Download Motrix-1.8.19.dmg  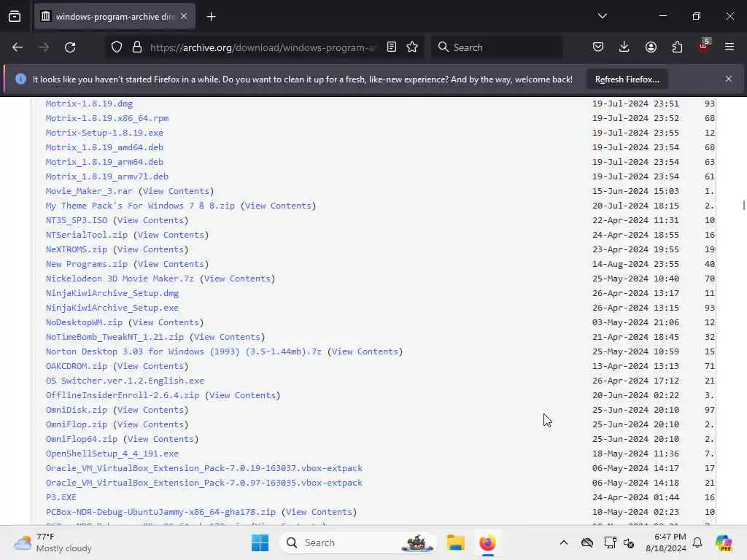click(x=89, y=104)
